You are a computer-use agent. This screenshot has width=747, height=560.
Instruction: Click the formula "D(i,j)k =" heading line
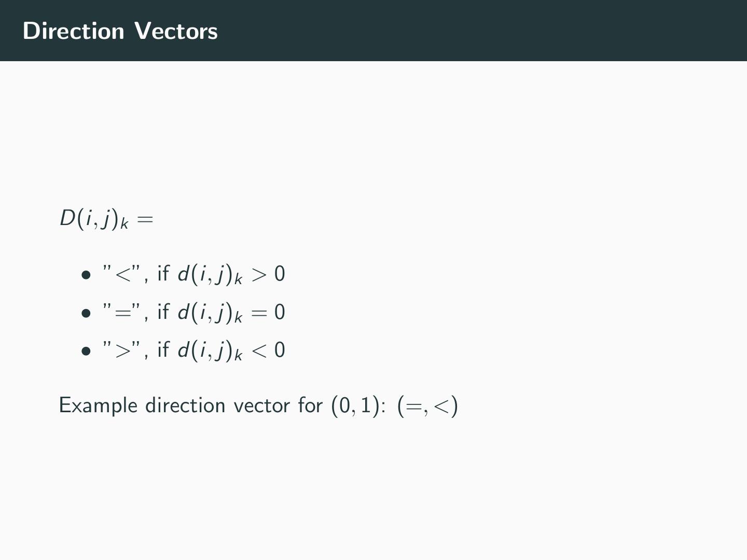click(106, 218)
